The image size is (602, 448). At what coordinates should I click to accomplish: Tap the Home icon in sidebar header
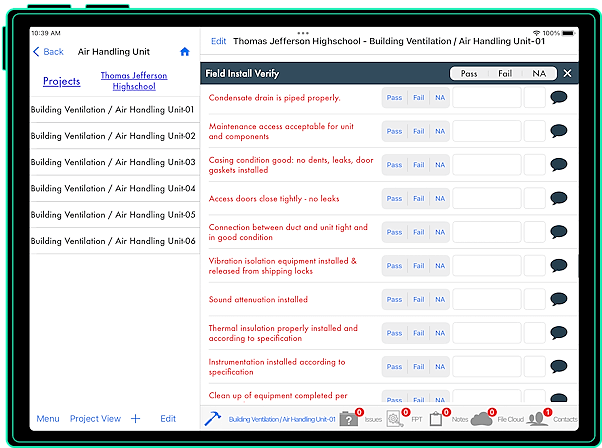click(184, 52)
